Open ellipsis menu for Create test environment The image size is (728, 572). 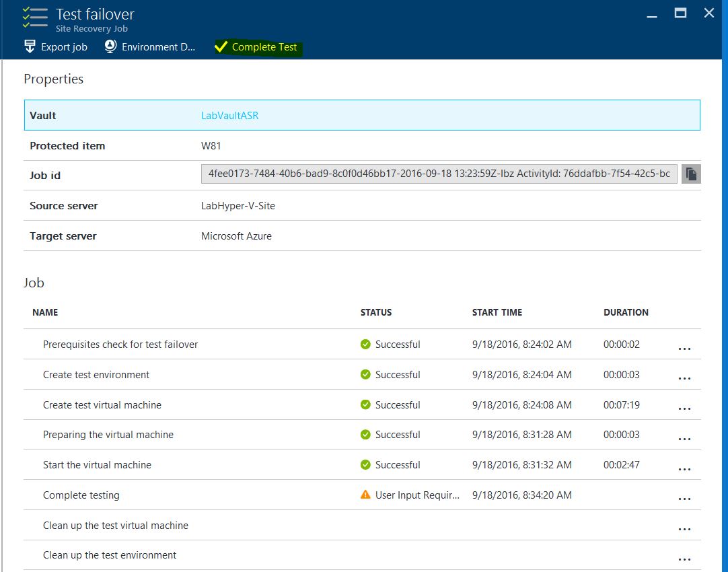point(684,379)
